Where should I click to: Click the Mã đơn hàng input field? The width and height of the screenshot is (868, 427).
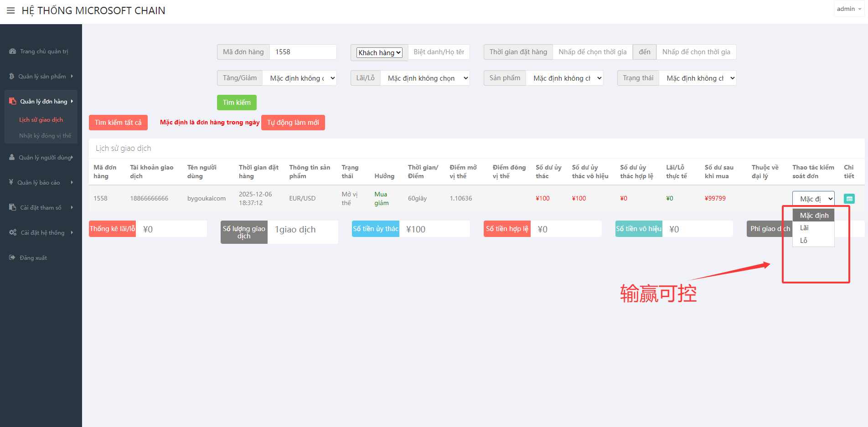303,52
